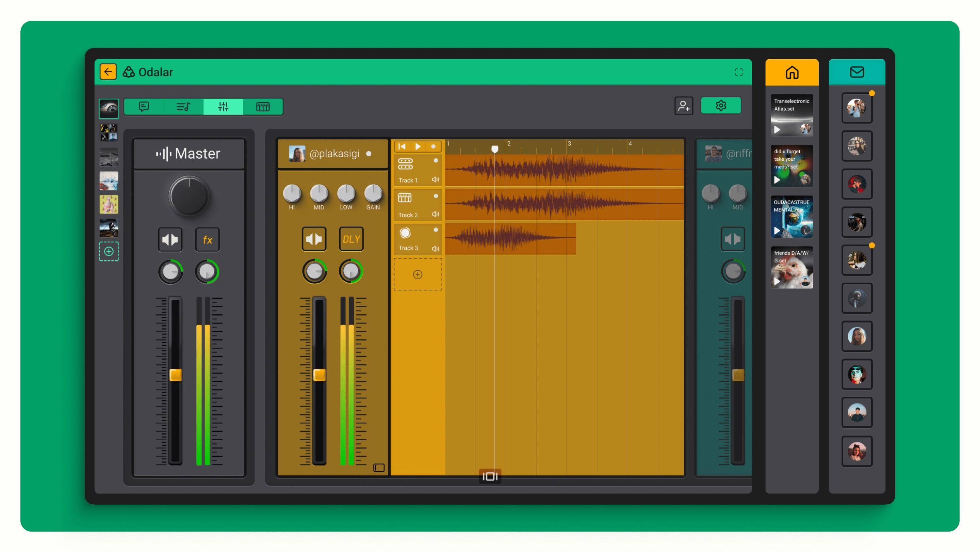Click Track 2 keyboard instrument icon
Screen dimensions: 980x552
click(x=405, y=198)
